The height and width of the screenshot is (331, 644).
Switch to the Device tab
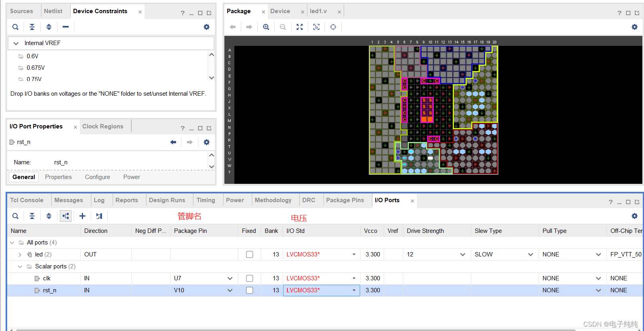tap(280, 11)
